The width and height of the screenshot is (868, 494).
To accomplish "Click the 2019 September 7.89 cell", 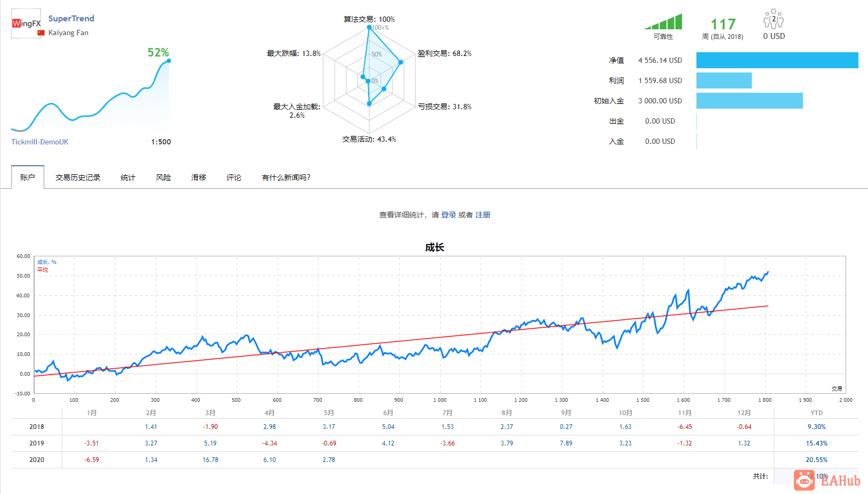I will [566, 443].
